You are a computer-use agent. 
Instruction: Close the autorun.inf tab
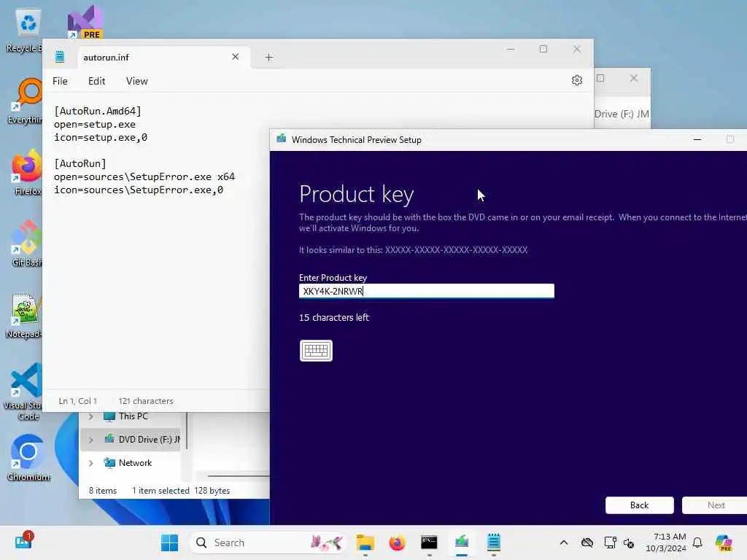pyautogui.click(x=236, y=57)
